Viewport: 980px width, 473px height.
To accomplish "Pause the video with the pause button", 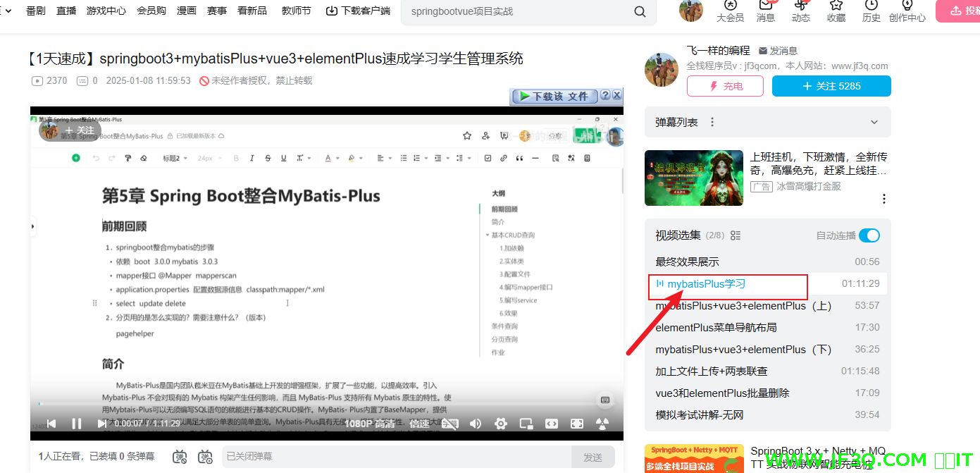I will point(77,424).
